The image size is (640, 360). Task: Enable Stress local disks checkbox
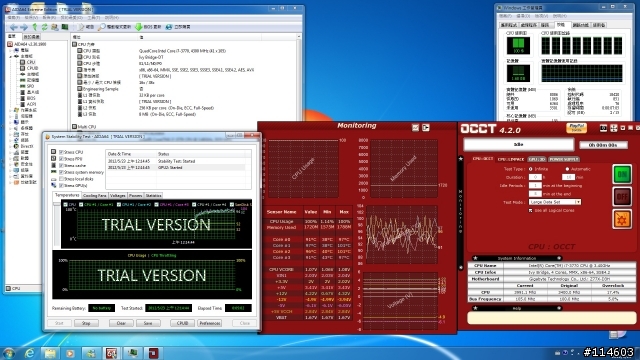click(x=61, y=179)
